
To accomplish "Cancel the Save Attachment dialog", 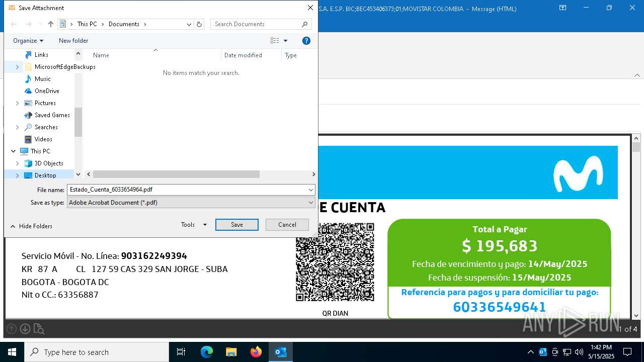I will (287, 225).
